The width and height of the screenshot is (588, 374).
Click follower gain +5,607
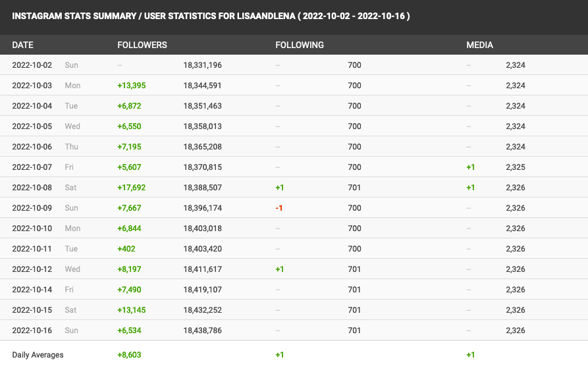(129, 167)
